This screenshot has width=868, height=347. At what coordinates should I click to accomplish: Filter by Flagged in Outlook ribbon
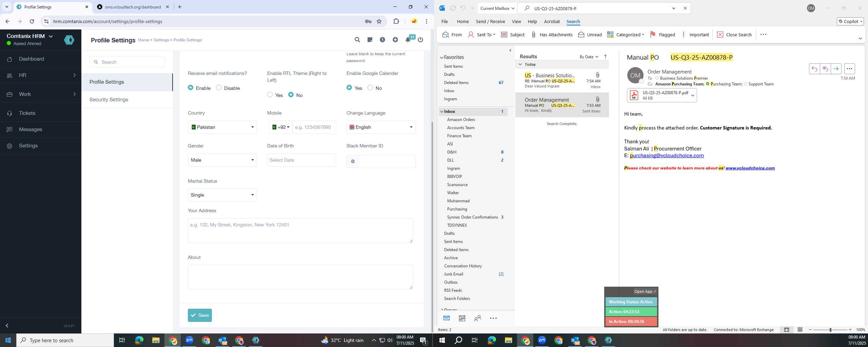click(x=663, y=35)
